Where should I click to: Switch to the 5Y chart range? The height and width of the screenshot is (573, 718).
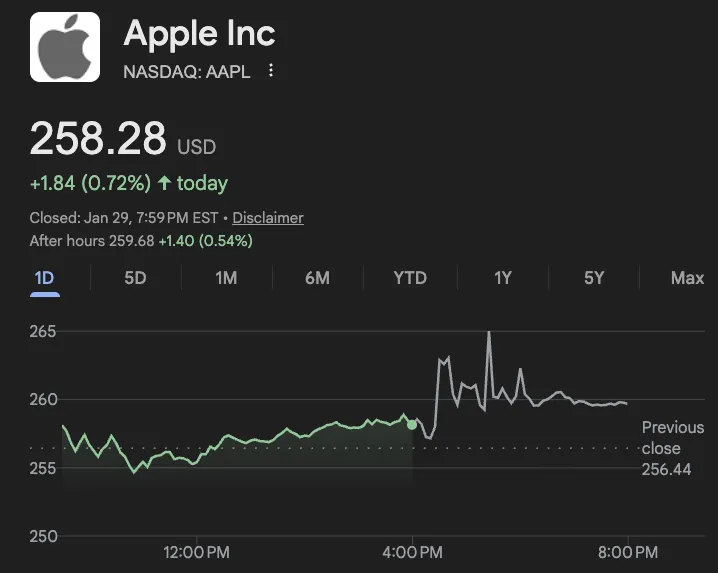[x=594, y=278]
